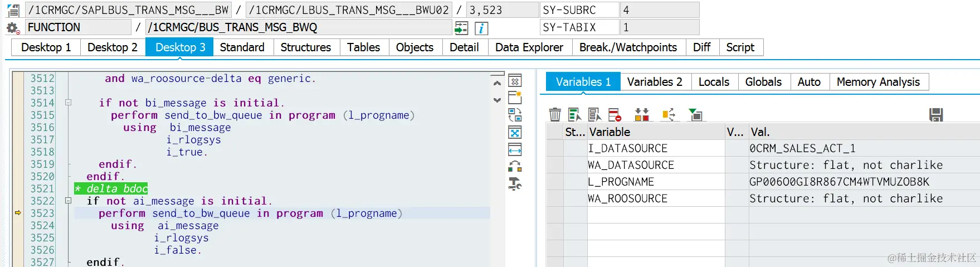Click the trash icon in the variables toolbar
The height and width of the screenshot is (267, 980).
coord(555,115)
